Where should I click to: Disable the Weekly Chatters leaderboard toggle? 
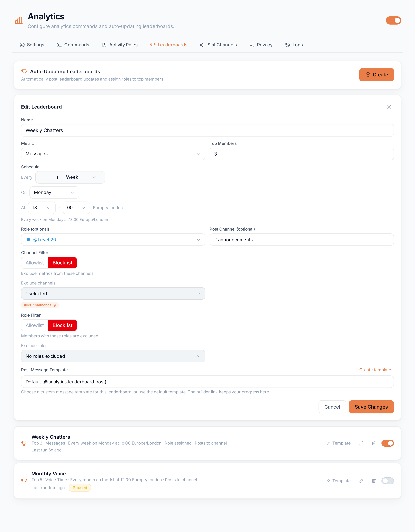coord(388,443)
